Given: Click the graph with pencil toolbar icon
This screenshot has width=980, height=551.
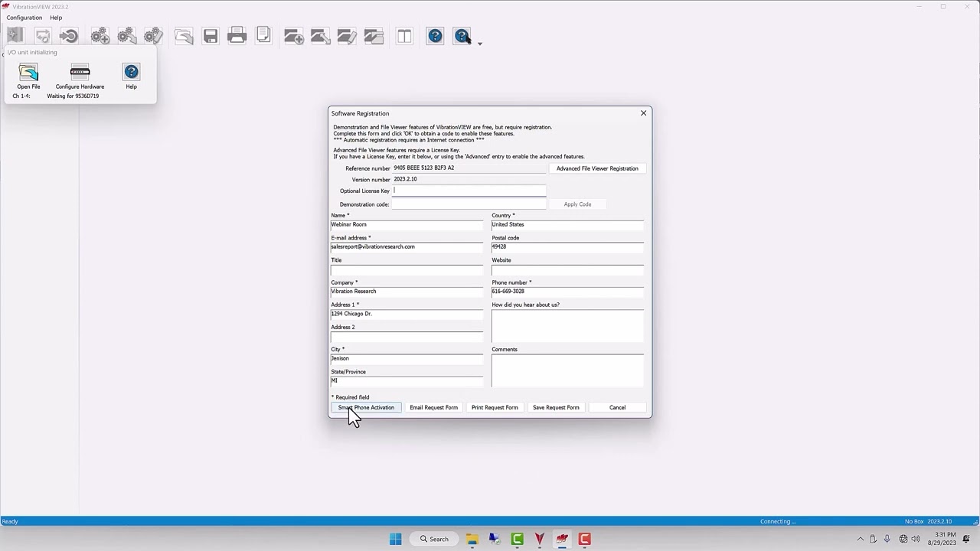Looking at the screenshot, I should 347,36.
